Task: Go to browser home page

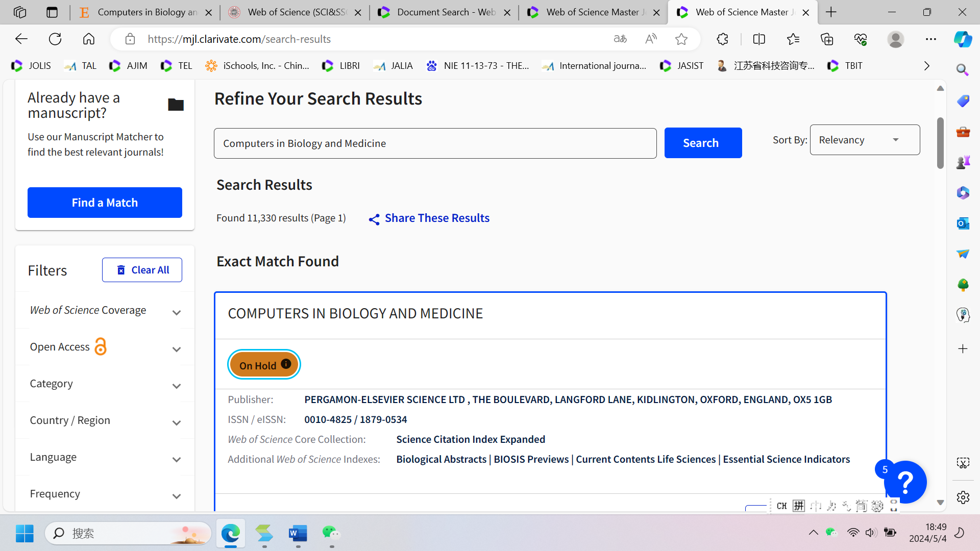Action: point(89,39)
